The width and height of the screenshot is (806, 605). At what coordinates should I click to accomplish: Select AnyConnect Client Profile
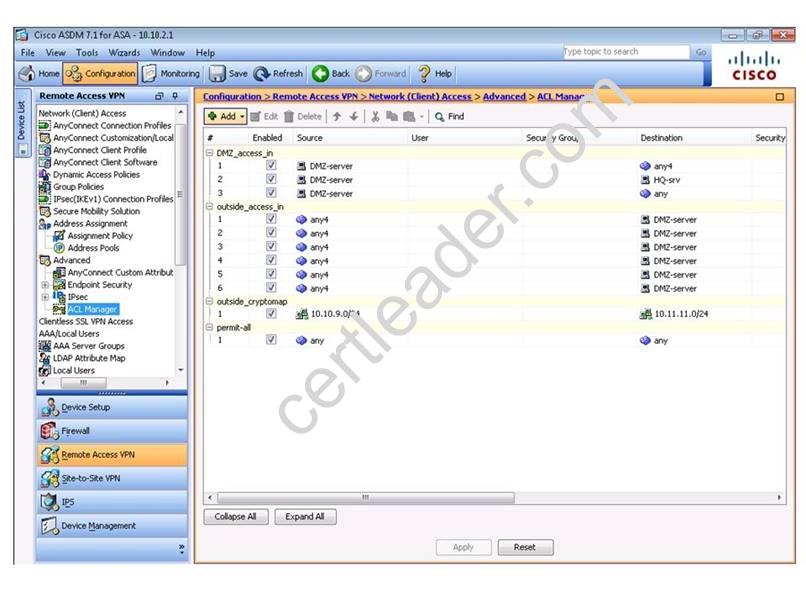[x=100, y=150]
